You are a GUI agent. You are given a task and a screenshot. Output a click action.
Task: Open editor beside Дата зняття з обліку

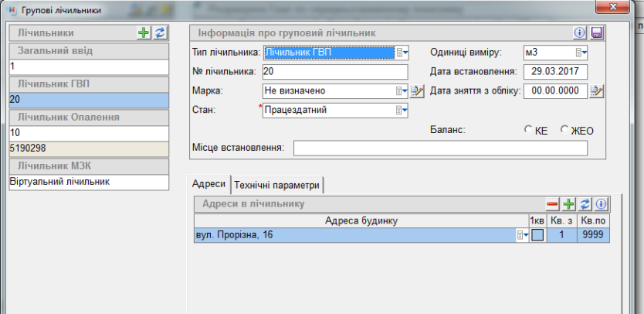coord(596,91)
